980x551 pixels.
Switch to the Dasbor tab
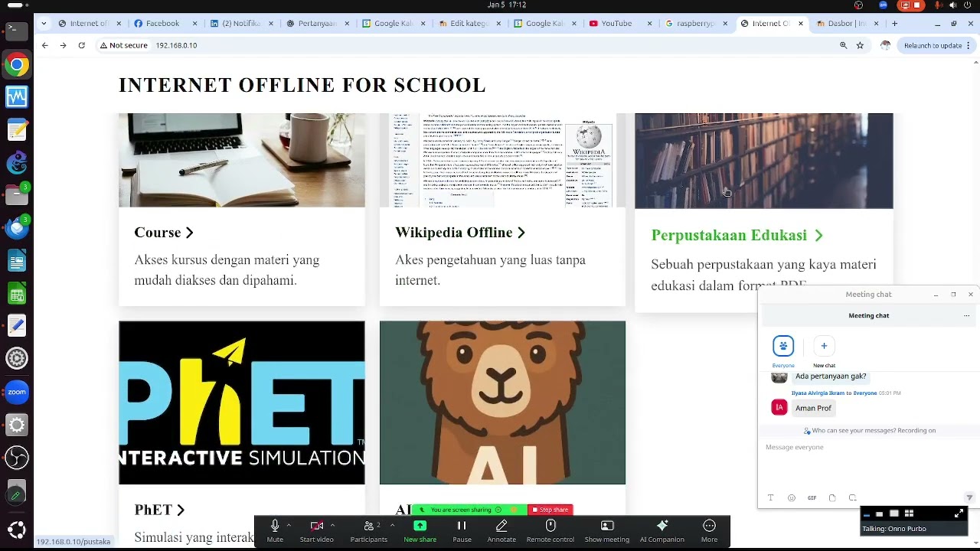tap(846, 23)
